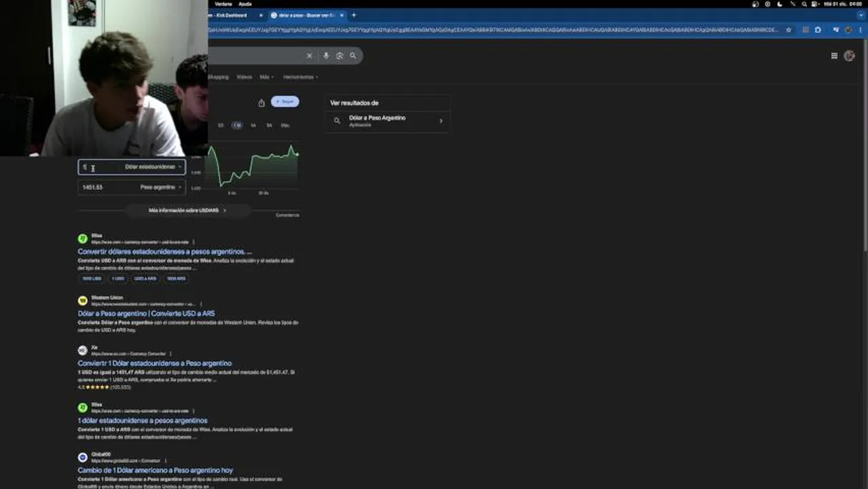Image resolution: width=868 pixels, height=489 pixels.
Task: Open a new browser tab
Action: pos(353,15)
